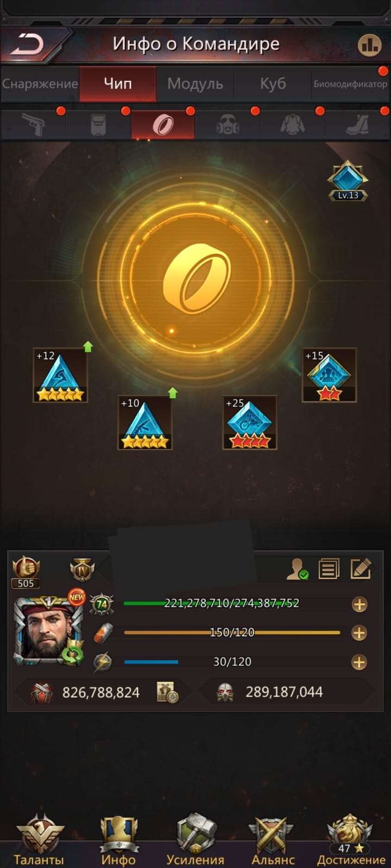Open the document list icon
The image size is (391, 868).
click(329, 569)
